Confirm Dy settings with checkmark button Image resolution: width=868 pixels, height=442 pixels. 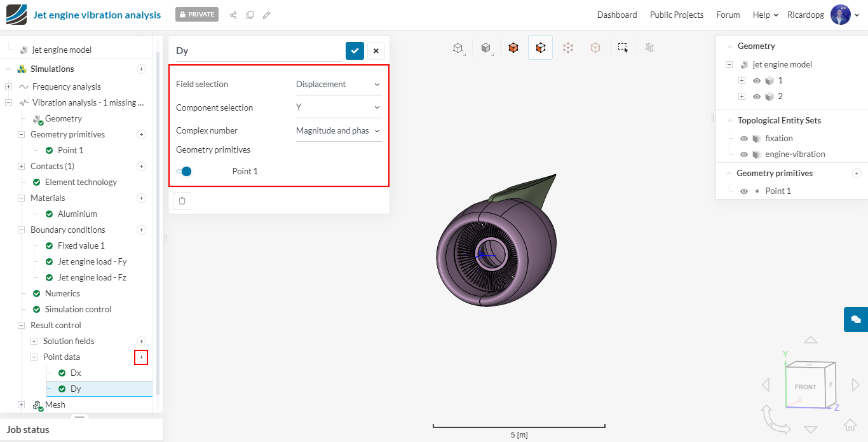point(355,51)
